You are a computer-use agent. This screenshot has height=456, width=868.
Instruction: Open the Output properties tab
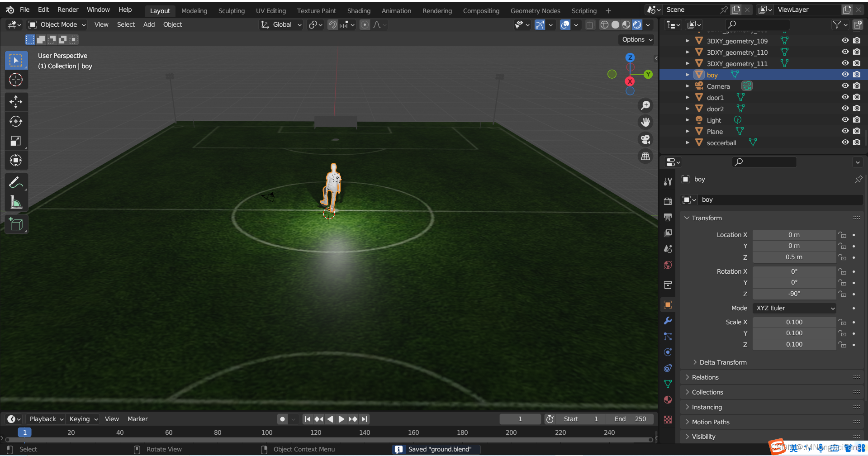(668, 217)
